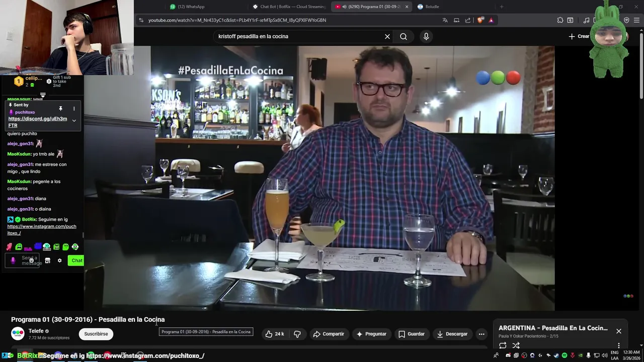Image resolution: width=644 pixels, height=362 pixels.
Task: Open the browser translate page icon
Action: (x=445, y=20)
